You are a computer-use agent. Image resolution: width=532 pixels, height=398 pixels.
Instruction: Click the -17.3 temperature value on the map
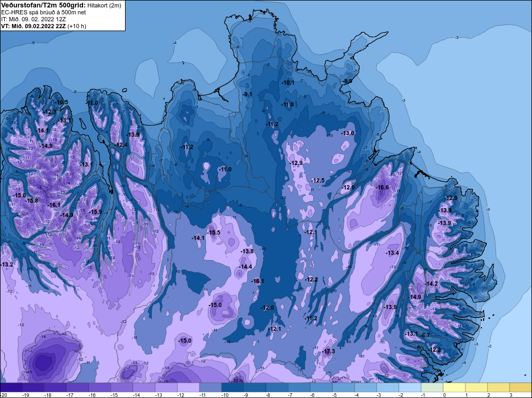click(329, 351)
